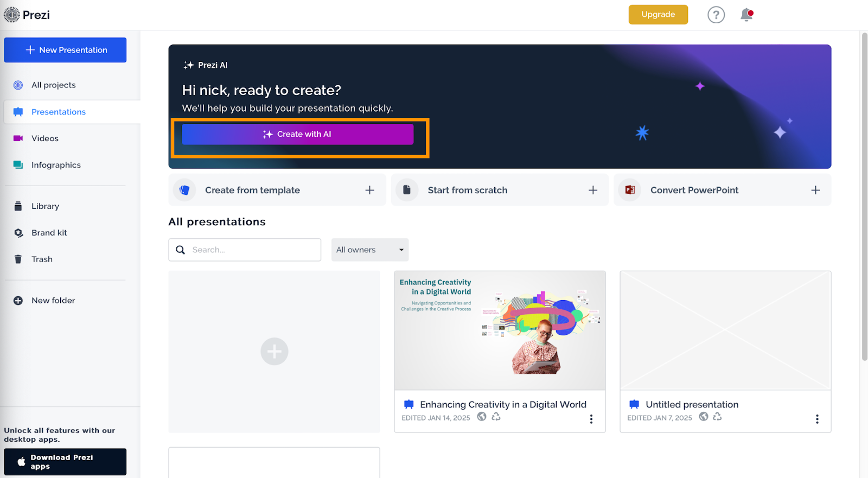Screen dimensions: 868x478
Task: Click the Upgrade button
Action: tap(658, 15)
